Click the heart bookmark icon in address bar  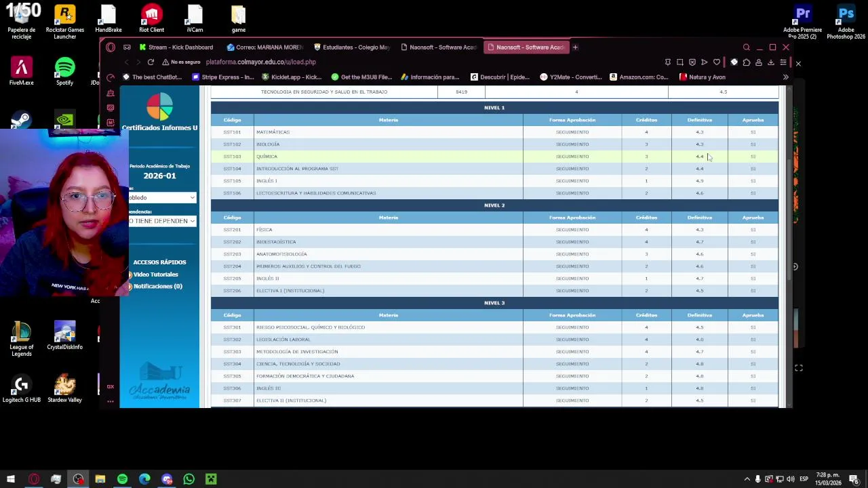pos(717,62)
